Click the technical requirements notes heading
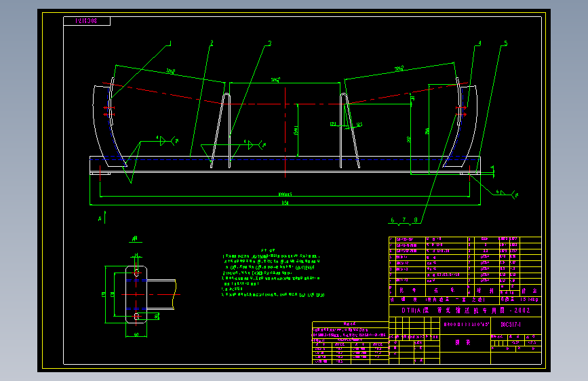588x381 pixels. [x=268, y=250]
